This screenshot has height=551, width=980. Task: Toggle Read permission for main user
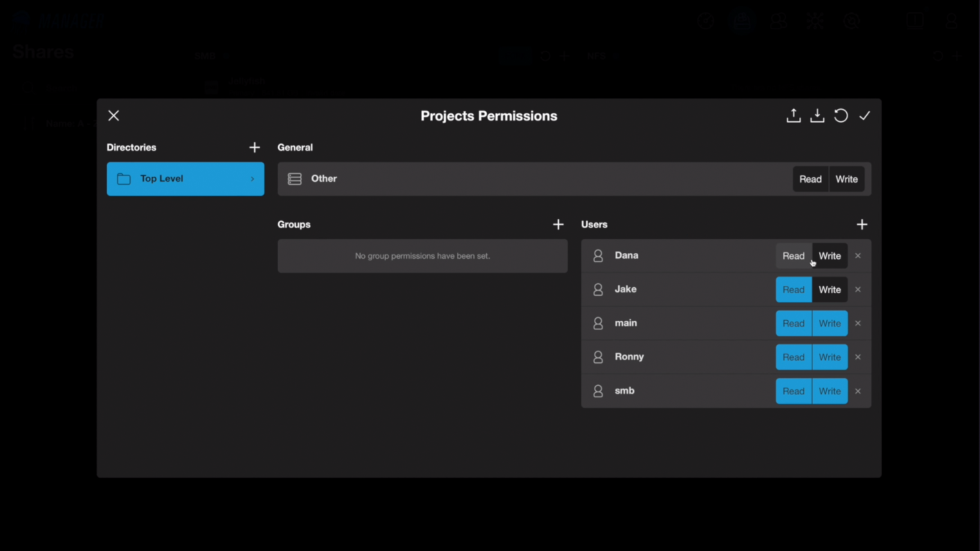tap(794, 323)
